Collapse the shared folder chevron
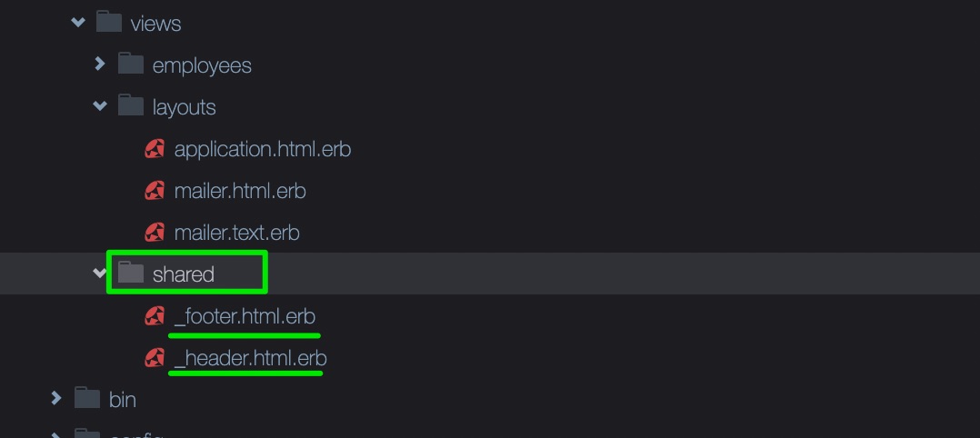980x438 pixels. [100, 273]
